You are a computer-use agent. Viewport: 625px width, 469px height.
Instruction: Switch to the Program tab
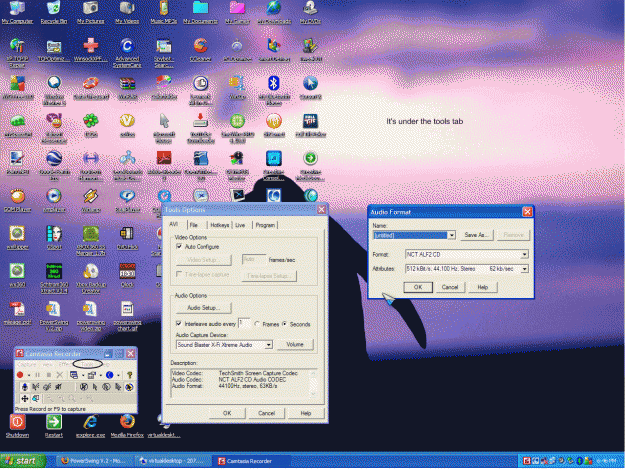(x=265, y=225)
